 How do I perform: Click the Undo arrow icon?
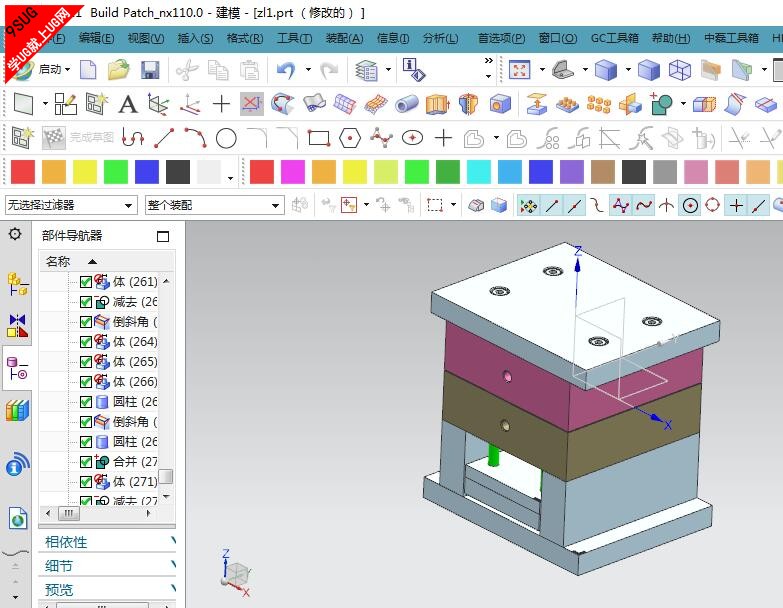tap(286, 70)
